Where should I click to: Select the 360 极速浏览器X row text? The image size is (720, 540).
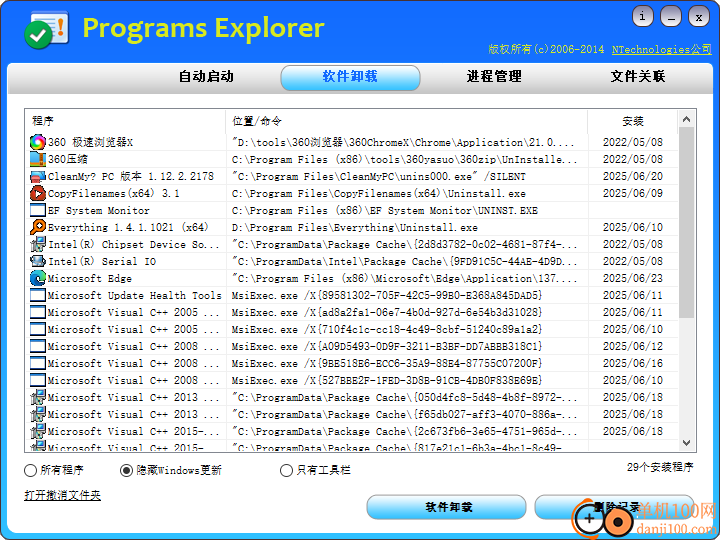coord(90,142)
